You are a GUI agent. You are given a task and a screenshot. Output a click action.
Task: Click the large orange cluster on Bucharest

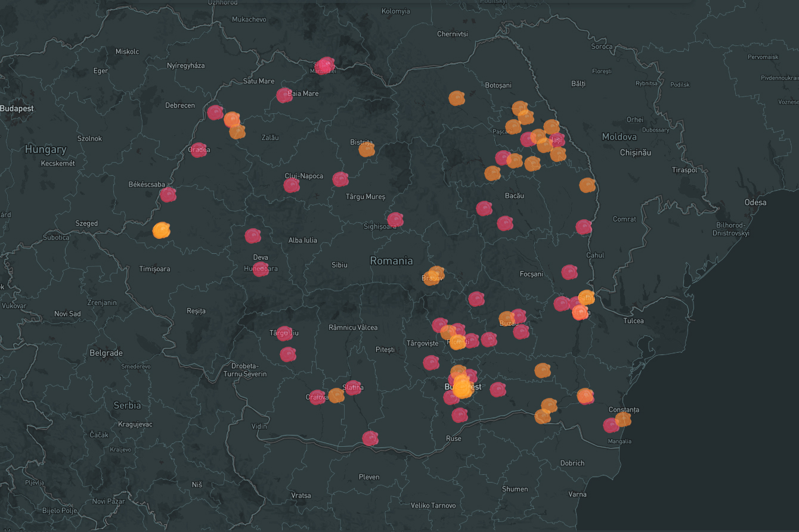[x=462, y=386]
